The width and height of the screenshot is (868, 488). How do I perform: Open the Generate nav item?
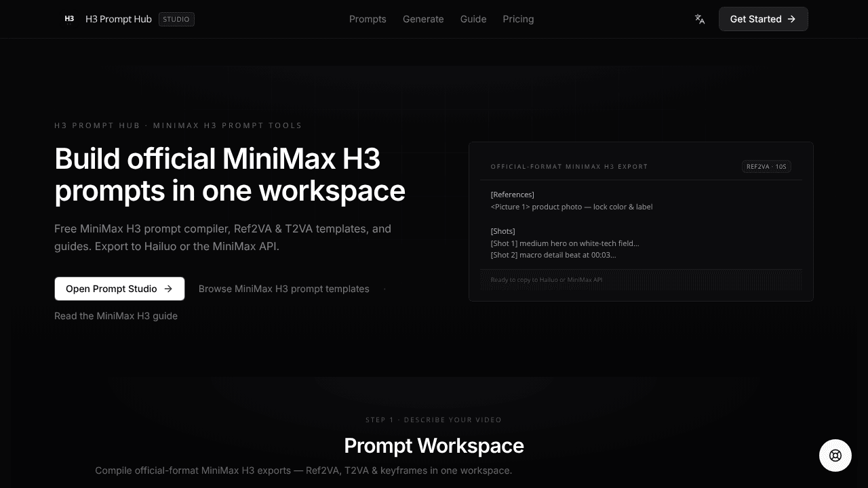point(423,19)
